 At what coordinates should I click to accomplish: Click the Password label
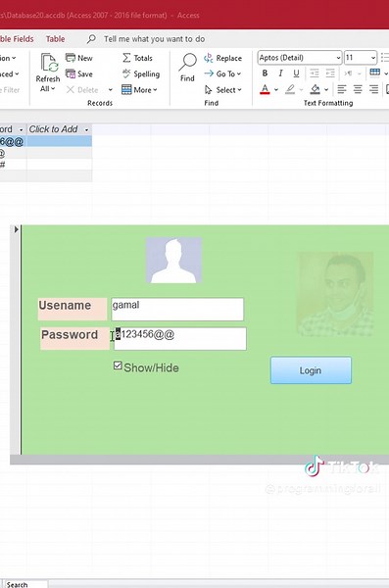[x=74, y=338]
